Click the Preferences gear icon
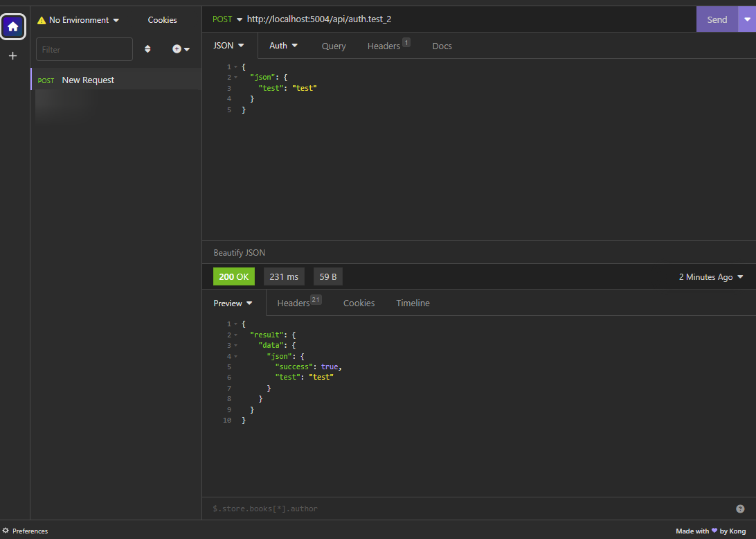Image resolution: width=756 pixels, height=539 pixels. coord(6,531)
